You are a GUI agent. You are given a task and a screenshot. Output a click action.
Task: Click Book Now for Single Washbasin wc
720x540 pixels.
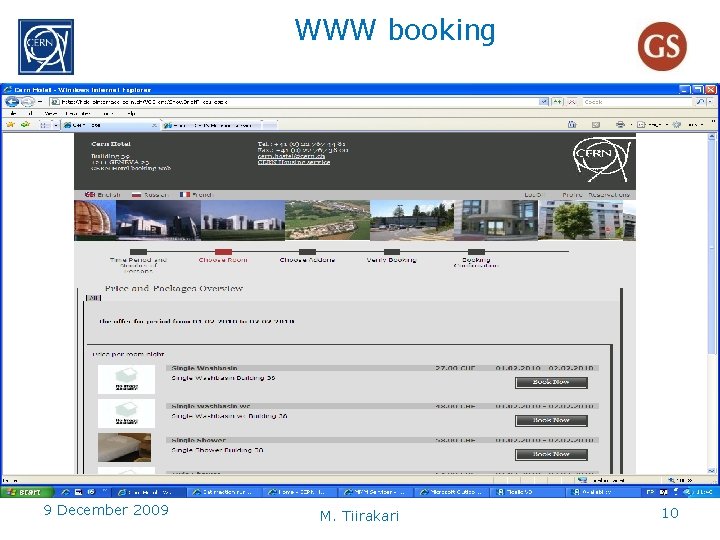(551, 421)
